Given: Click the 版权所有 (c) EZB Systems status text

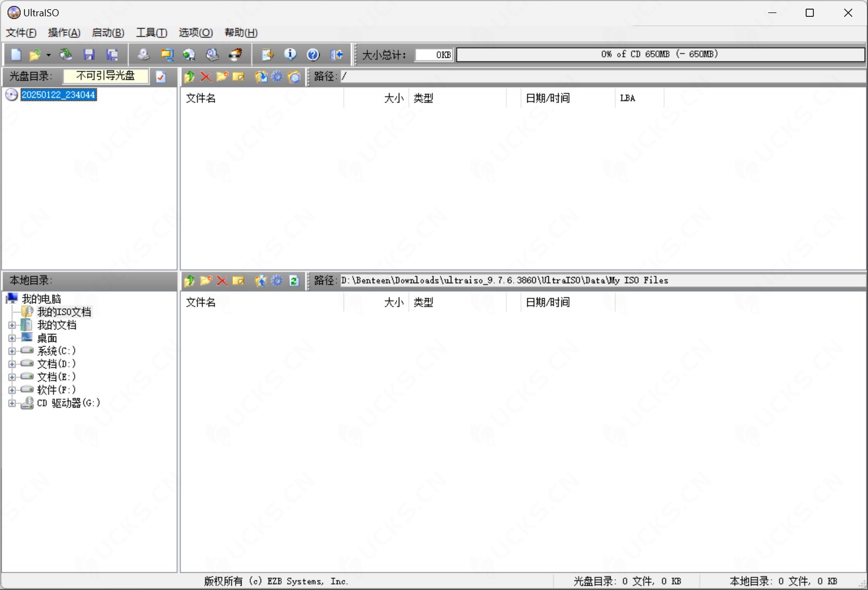Looking at the screenshot, I should tap(276, 581).
